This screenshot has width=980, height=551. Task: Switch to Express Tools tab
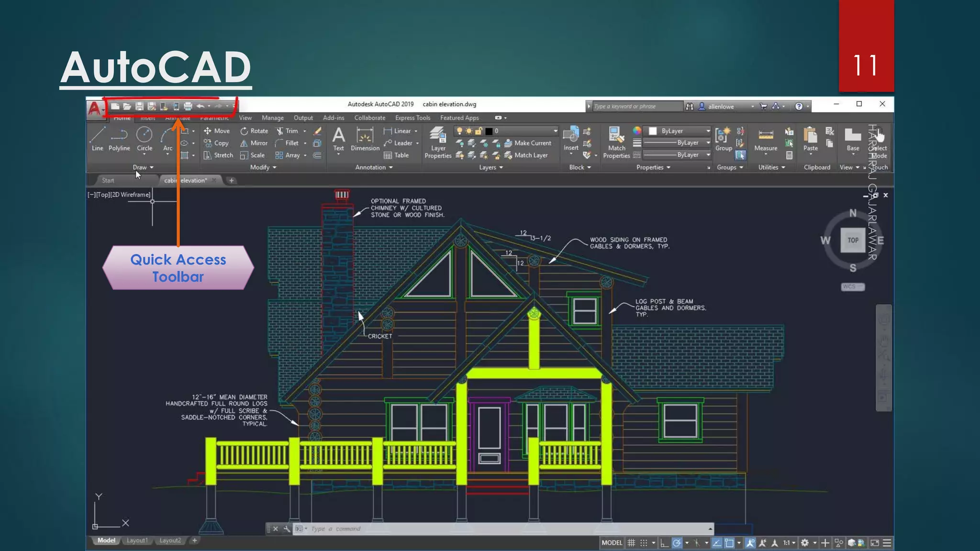point(412,118)
